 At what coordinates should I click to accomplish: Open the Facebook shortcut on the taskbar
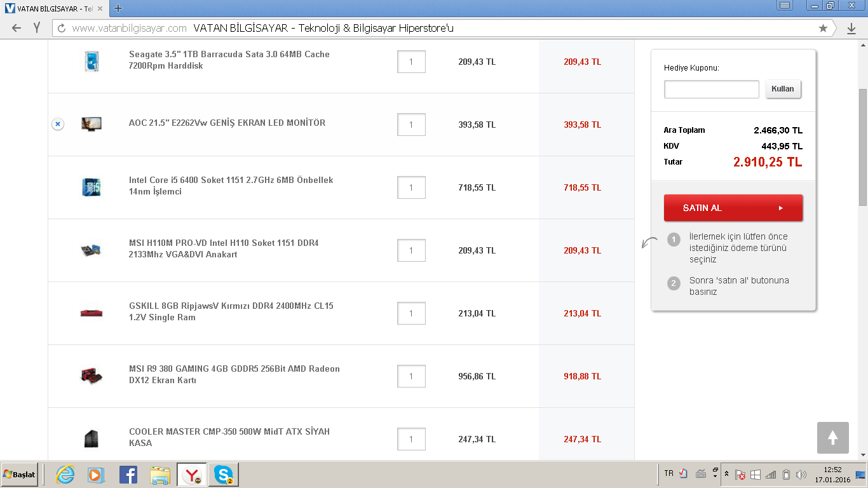click(128, 475)
